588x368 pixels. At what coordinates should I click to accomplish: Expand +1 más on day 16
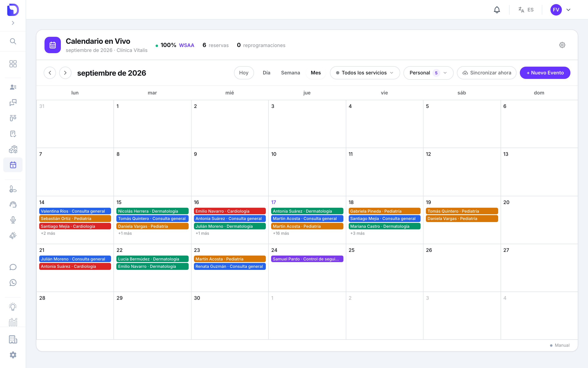[202, 233]
